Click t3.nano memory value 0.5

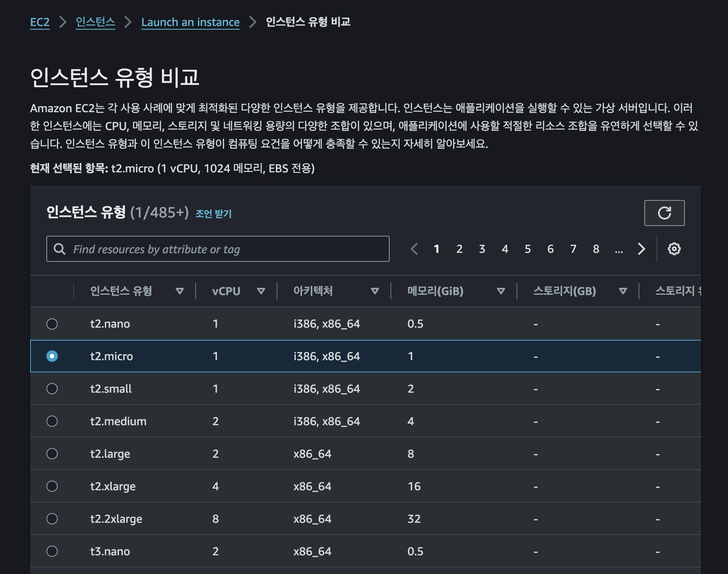(x=415, y=552)
